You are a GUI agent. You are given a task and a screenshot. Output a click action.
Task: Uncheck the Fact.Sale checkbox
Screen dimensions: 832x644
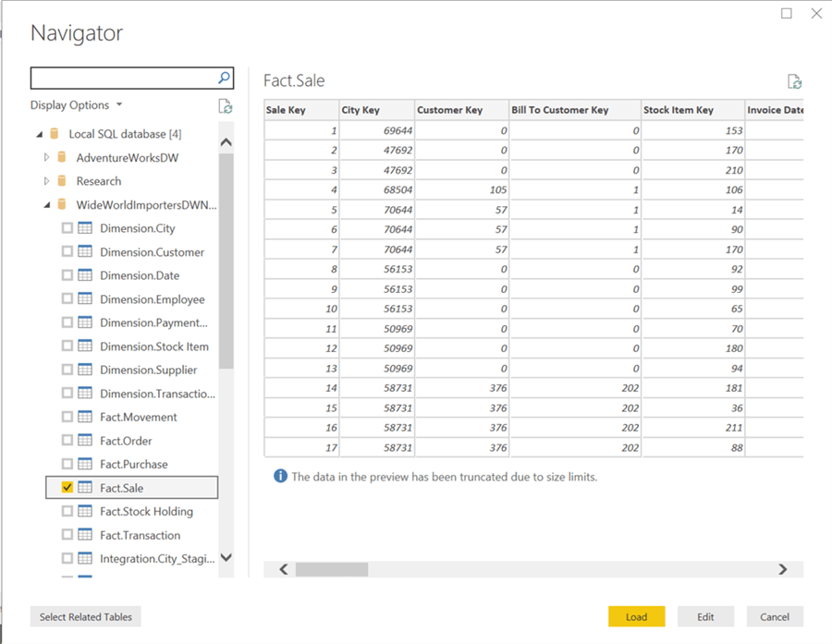(x=67, y=487)
